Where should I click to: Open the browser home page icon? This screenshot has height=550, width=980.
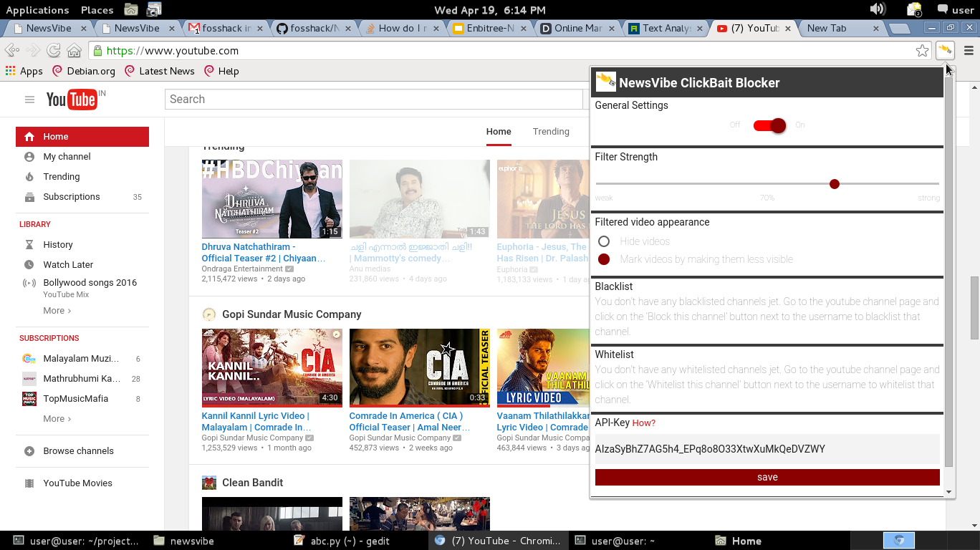(74, 51)
